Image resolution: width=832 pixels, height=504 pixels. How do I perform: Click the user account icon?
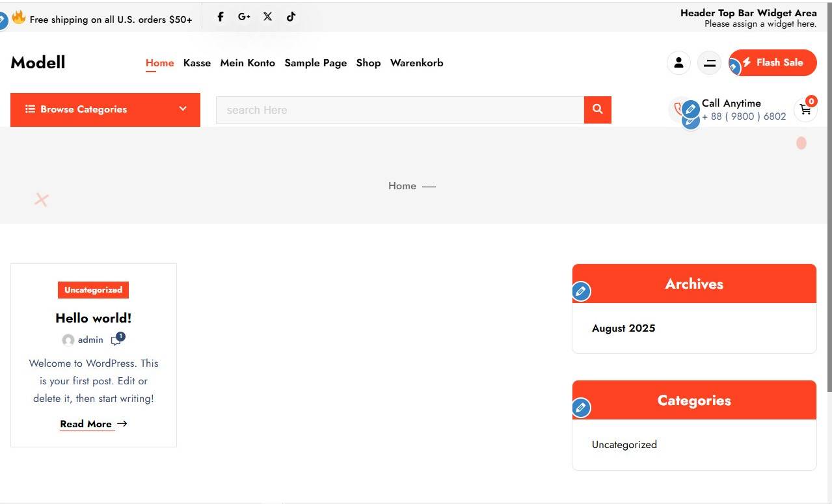click(678, 63)
